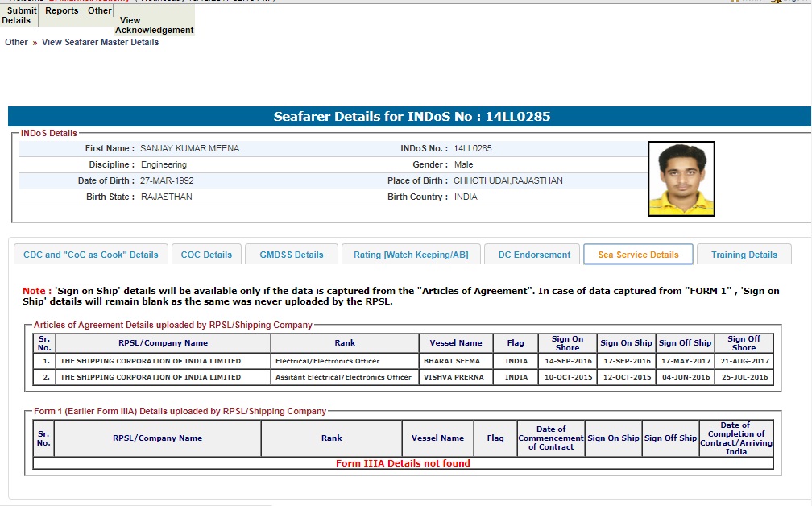Click the Other breadcrumb link
Image resolution: width=812 pixels, height=506 pixels.
(16, 42)
